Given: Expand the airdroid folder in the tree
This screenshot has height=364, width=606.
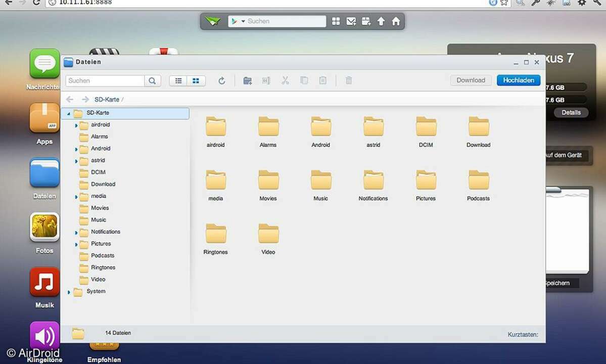Looking at the screenshot, I should [76, 125].
